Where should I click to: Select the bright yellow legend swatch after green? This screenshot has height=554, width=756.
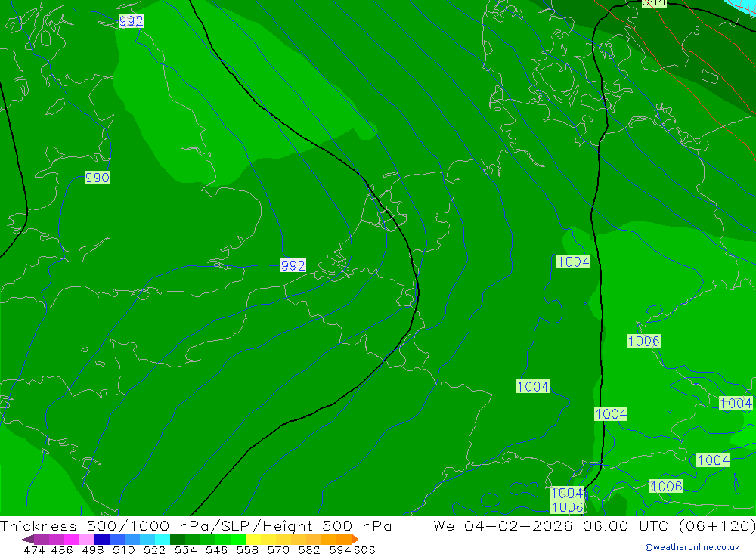[x=253, y=539]
